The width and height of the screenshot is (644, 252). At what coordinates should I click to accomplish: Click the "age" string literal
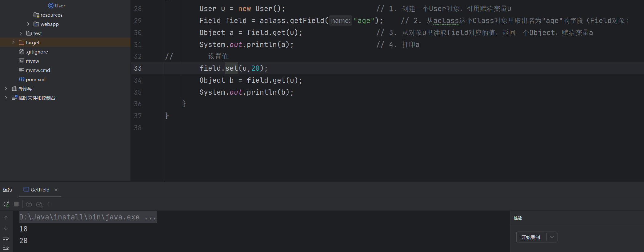click(364, 21)
